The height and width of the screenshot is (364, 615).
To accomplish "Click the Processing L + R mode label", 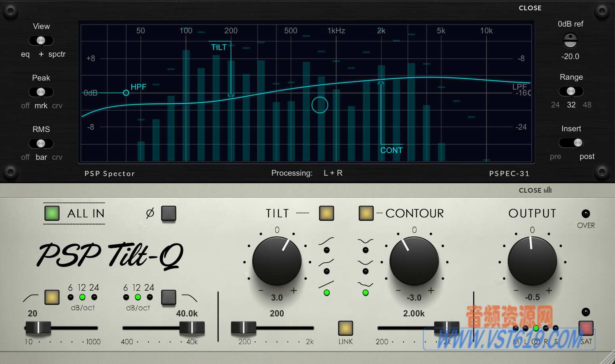I will pyautogui.click(x=333, y=173).
